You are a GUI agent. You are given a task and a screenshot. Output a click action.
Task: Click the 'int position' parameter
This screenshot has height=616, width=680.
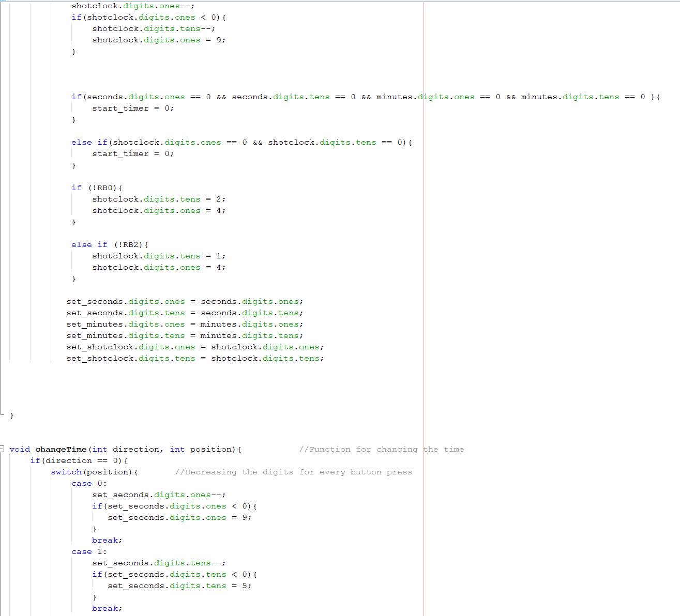(201, 450)
